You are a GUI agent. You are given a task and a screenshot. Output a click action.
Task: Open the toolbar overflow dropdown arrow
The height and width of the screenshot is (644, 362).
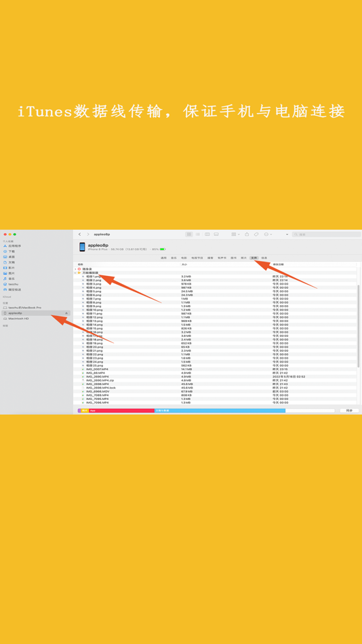coord(287,235)
